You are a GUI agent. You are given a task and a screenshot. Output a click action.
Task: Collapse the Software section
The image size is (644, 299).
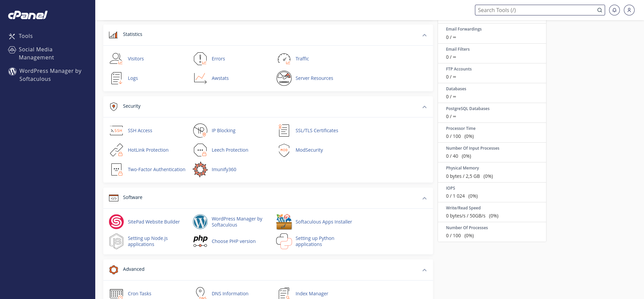(424, 198)
